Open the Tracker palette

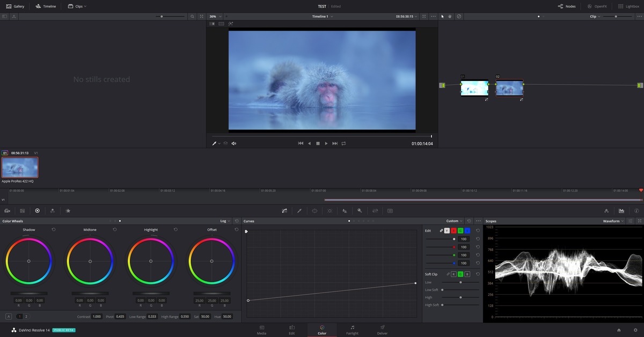click(330, 211)
